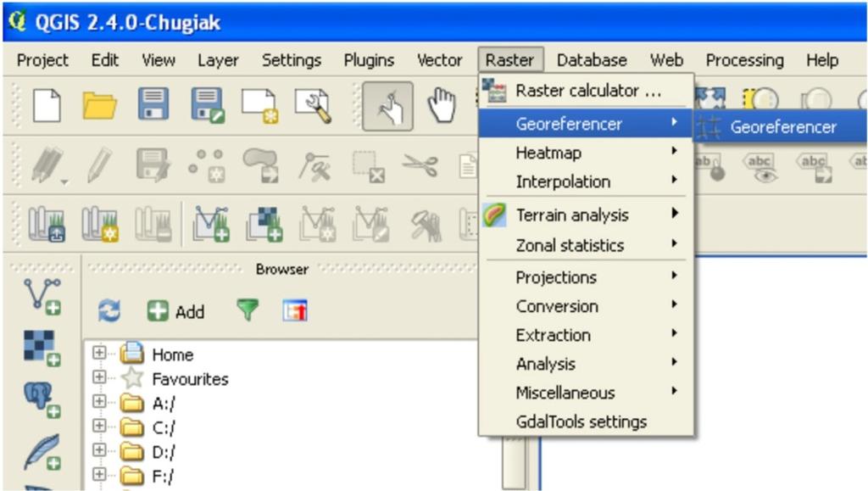Image resolution: width=868 pixels, height=491 pixels.
Task: Click the Node Tool icon
Action: pyautogui.click(x=314, y=166)
